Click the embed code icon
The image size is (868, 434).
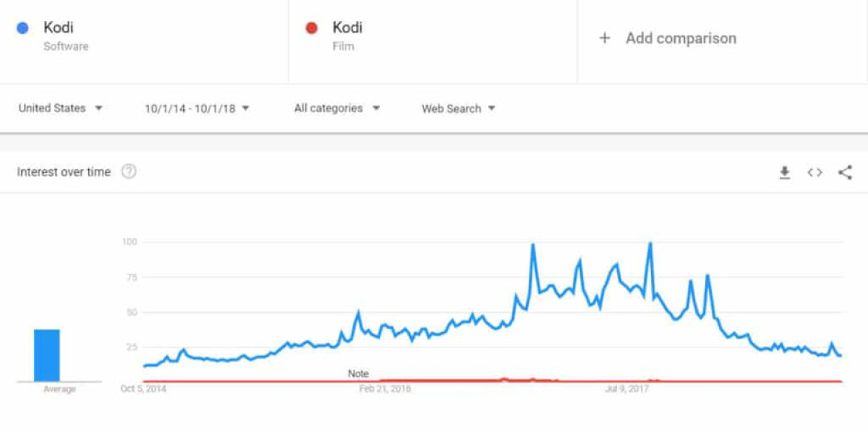(815, 172)
